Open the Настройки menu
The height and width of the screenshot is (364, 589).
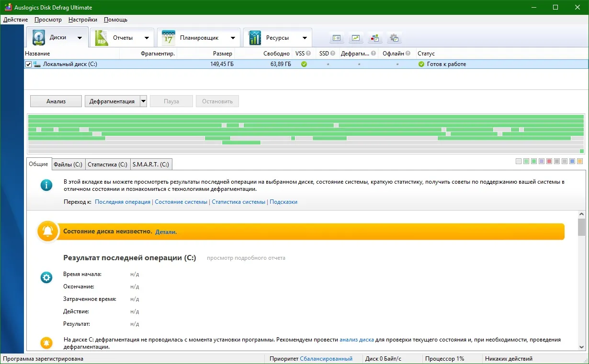click(83, 20)
